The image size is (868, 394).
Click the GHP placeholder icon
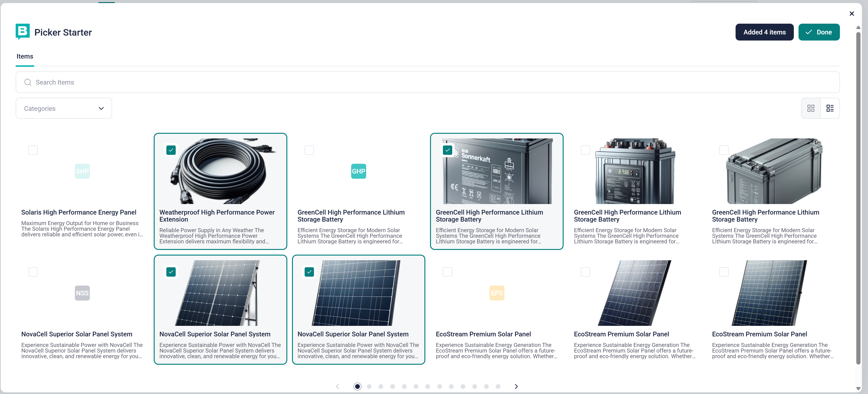click(x=358, y=171)
